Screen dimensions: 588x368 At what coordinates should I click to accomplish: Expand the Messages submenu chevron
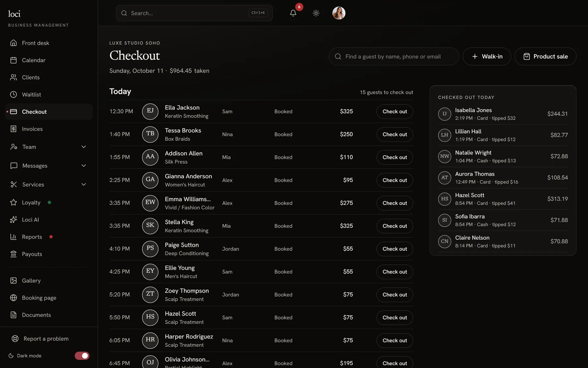coord(84,166)
